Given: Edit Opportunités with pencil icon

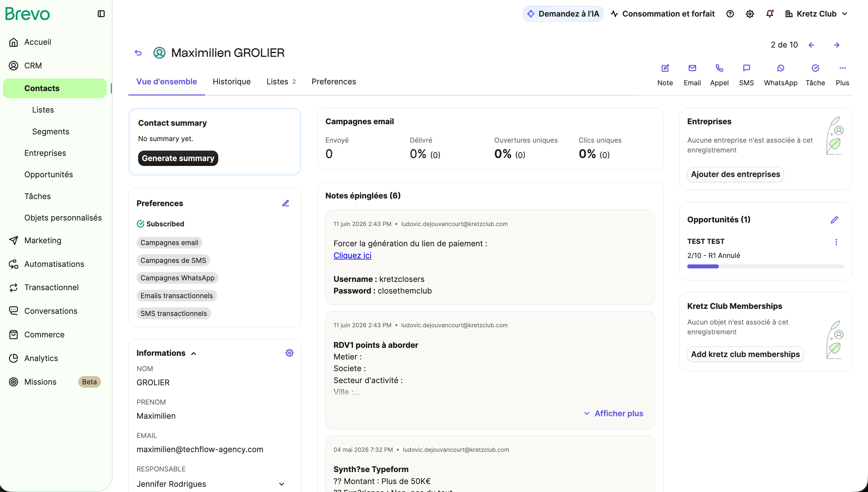Looking at the screenshot, I should click(834, 220).
